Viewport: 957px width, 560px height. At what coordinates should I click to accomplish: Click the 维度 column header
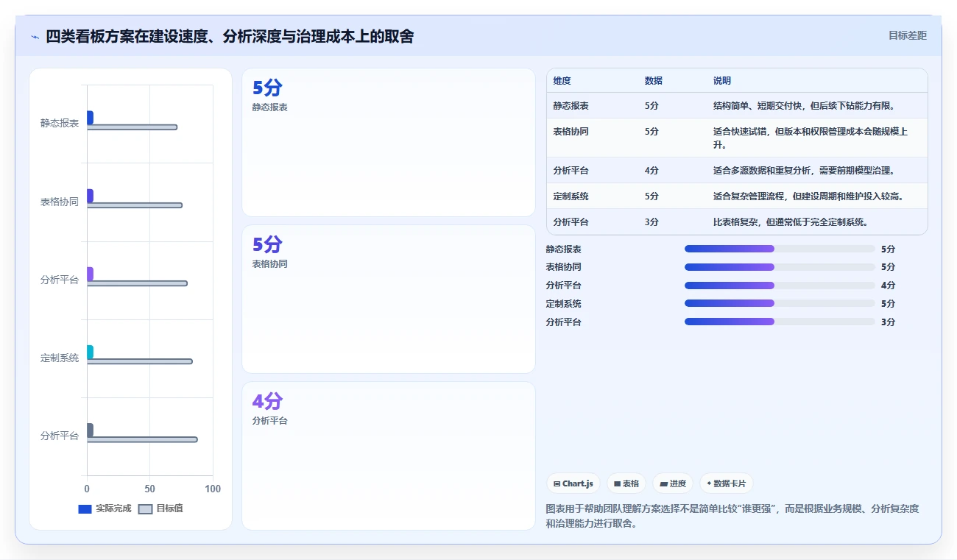[x=562, y=81]
